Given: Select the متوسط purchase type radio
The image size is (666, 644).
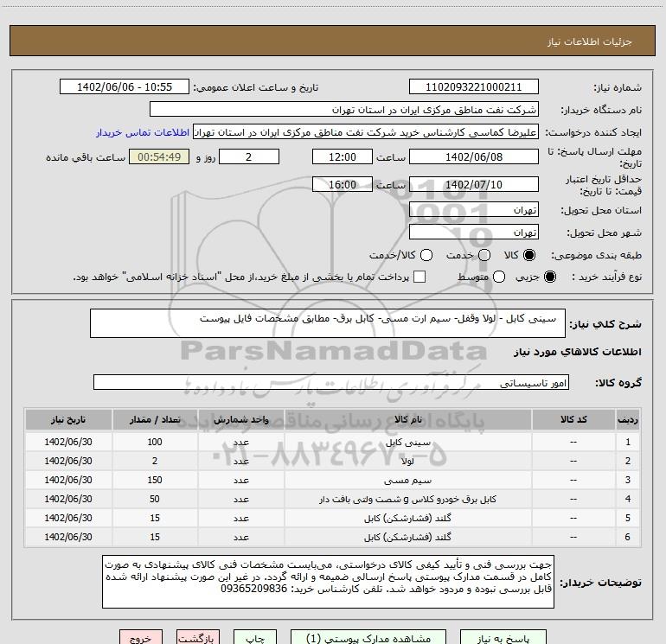Looking at the screenshot, I should point(499,277).
